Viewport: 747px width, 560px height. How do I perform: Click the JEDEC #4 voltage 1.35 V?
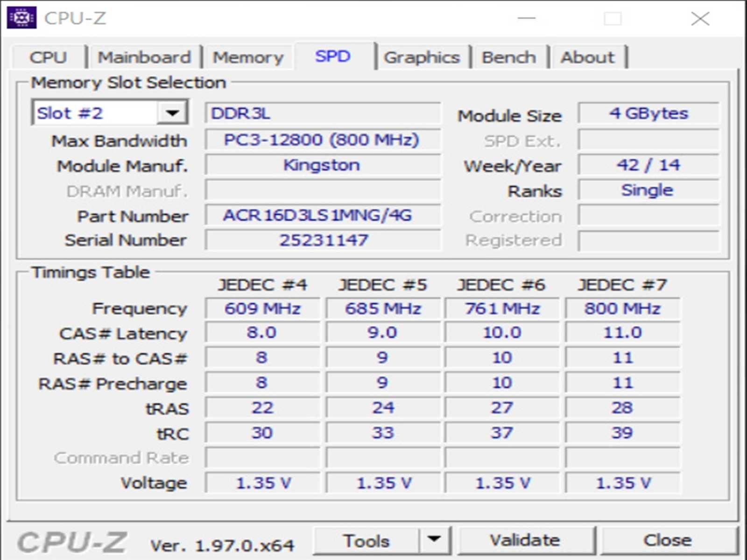click(262, 483)
